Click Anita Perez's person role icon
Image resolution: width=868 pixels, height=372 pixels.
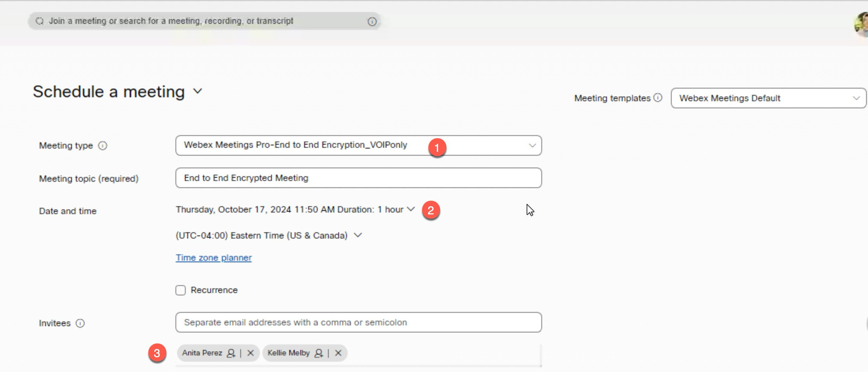[x=231, y=353]
